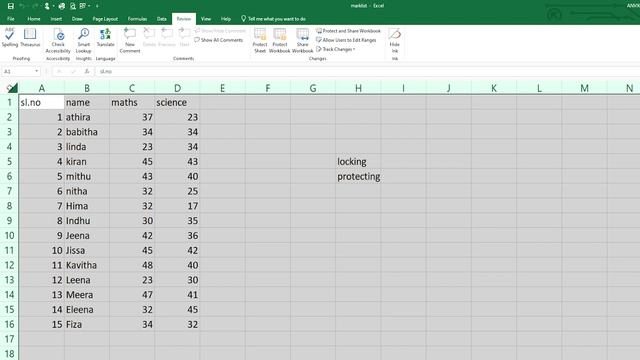Switch to the Draw tab

pyautogui.click(x=77, y=19)
